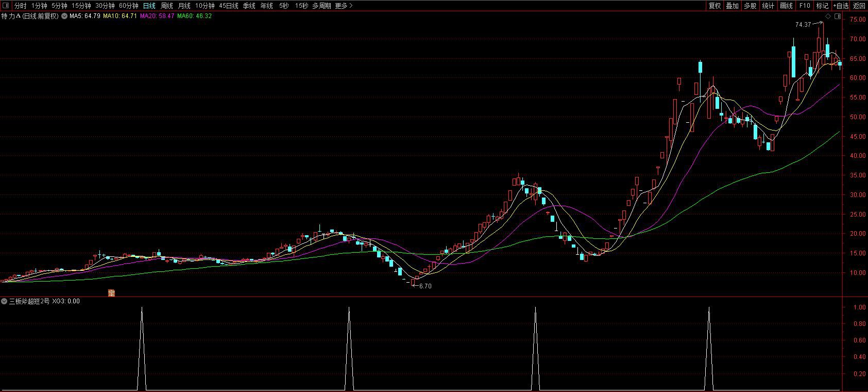Image resolution: width=868 pixels, height=392 pixels.
Task: Click the MA10: 64.71 label
Action: click(x=120, y=16)
